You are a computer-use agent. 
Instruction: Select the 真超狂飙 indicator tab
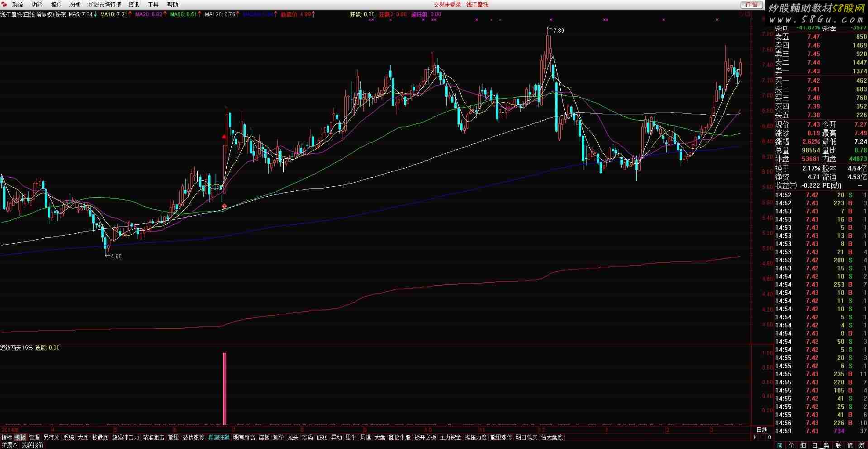(219, 437)
